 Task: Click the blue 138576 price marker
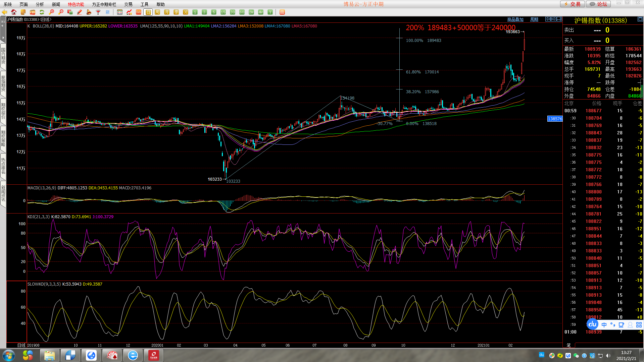tap(554, 119)
